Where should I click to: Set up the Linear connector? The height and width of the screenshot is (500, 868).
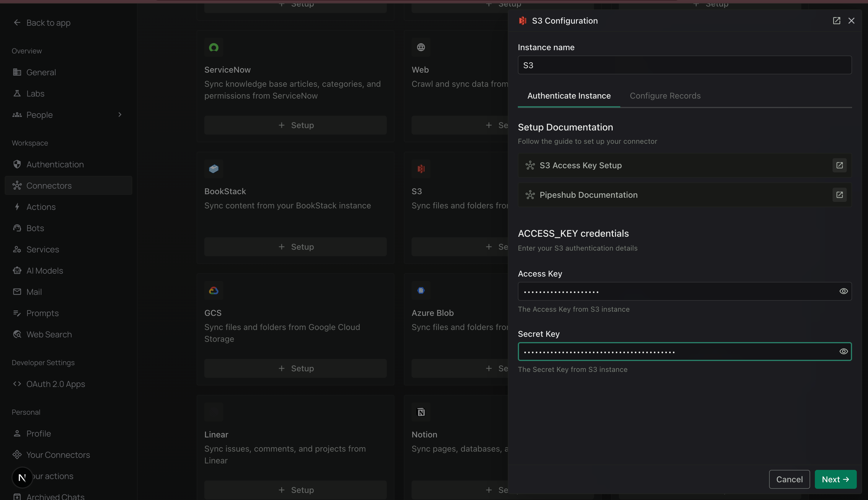[296, 490]
